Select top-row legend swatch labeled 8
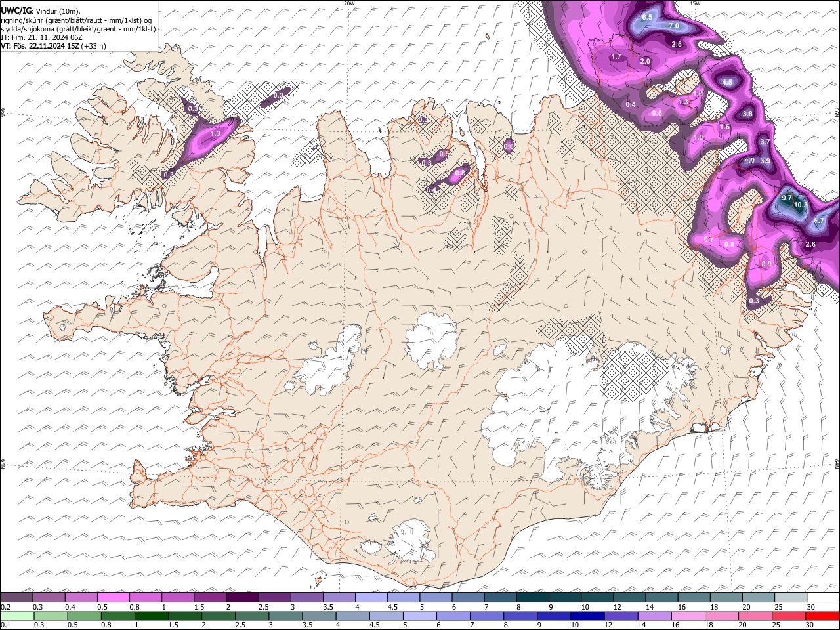The width and height of the screenshot is (840, 630). coord(533,598)
